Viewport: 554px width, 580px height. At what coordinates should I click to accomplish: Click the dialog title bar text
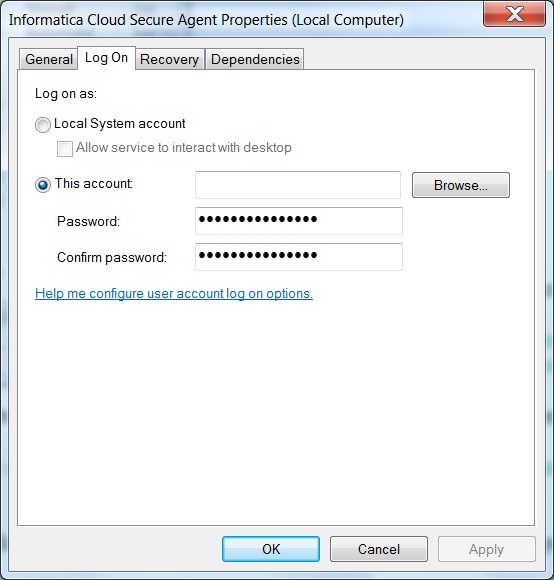(x=206, y=20)
